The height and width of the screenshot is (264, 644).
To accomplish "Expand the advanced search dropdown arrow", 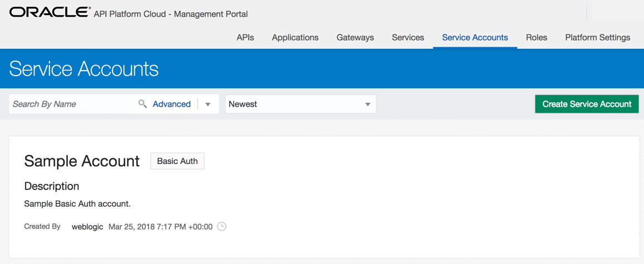I will click(208, 104).
